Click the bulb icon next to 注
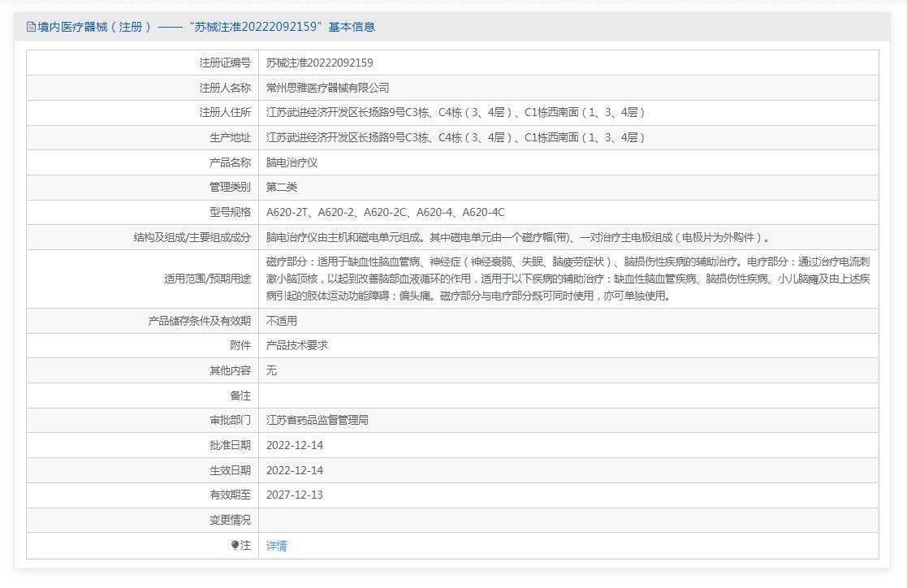Screen dimensions: 907x588 tap(235, 545)
